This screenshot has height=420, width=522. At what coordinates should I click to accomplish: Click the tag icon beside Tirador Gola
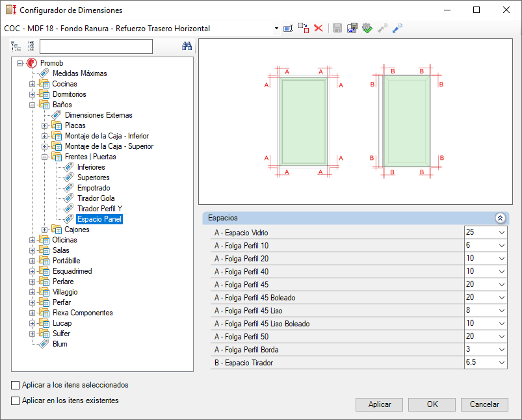pyautogui.click(x=68, y=198)
